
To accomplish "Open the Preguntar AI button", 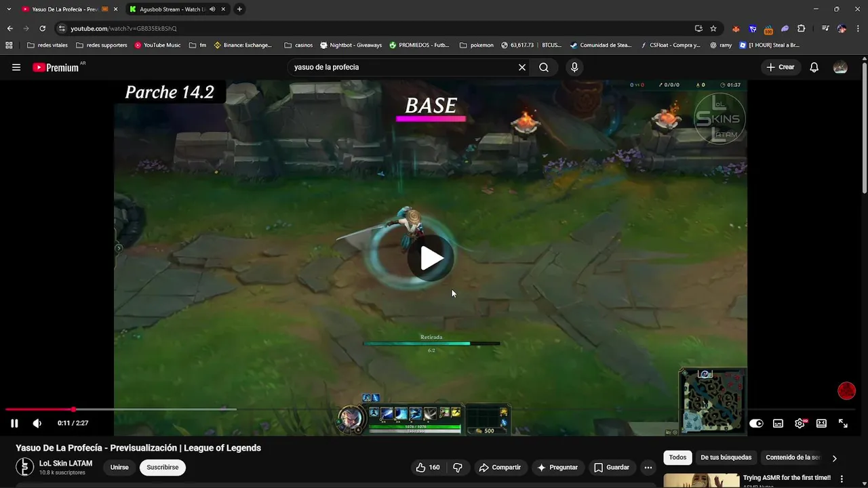I will pos(557,467).
